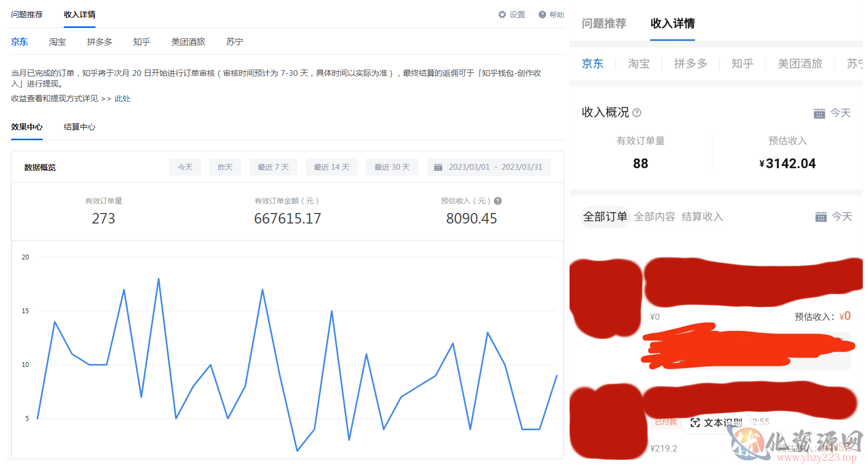
Task: Follow the 此处 link for withdrawal details
Action: point(122,99)
